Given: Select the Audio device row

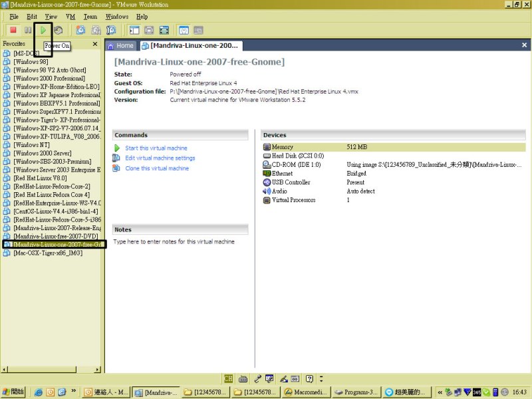Looking at the screenshot, I should click(394, 191).
